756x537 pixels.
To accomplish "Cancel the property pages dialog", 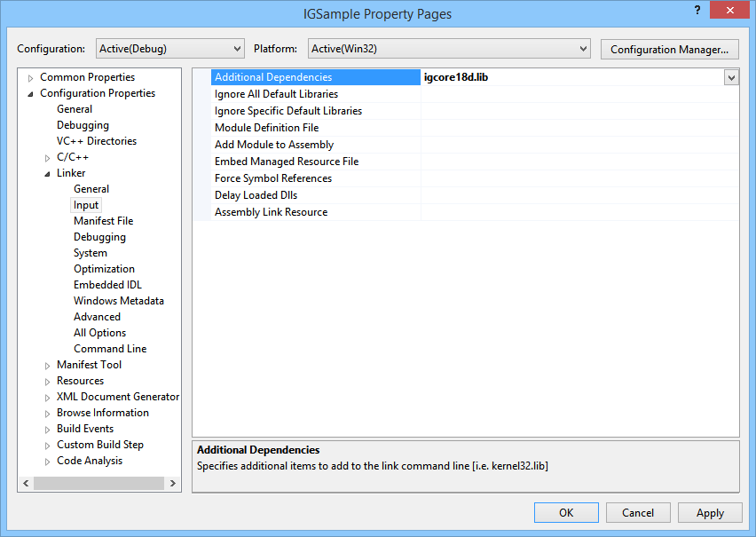I will (637, 512).
